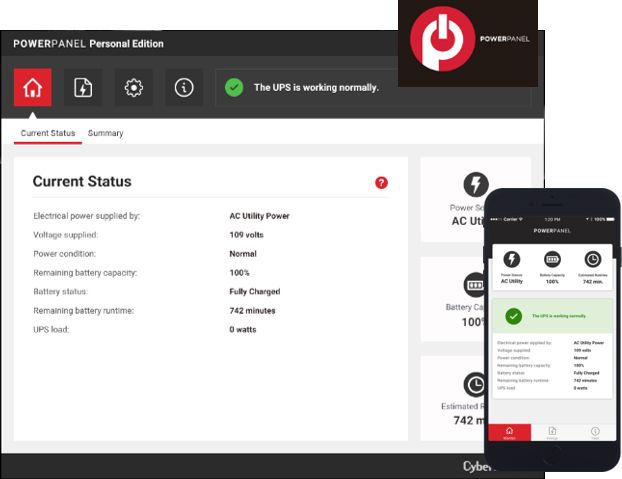Click the 'Current Status' heading
The height and width of the screenshot is (479, 622).
(x=82, y=182)
